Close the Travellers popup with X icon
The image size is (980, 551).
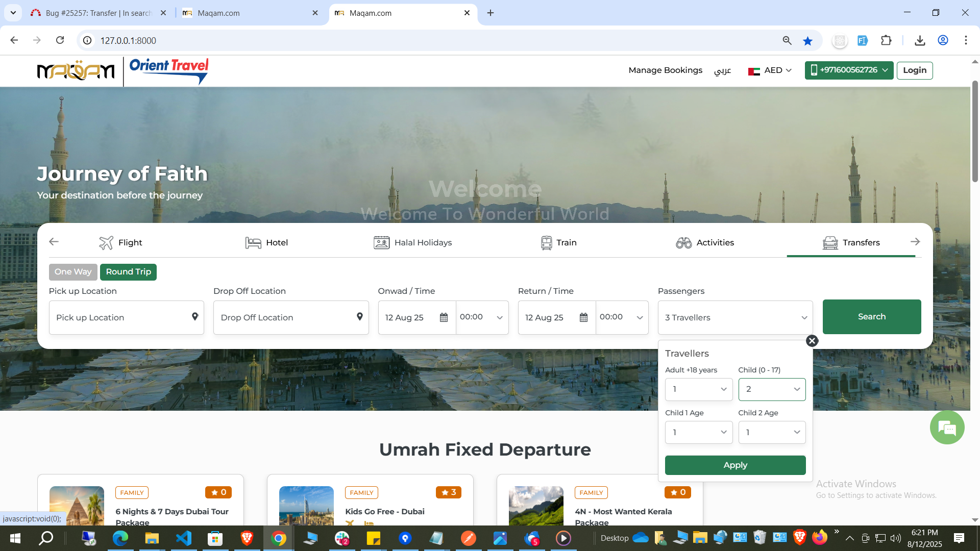tap(812, 341)
